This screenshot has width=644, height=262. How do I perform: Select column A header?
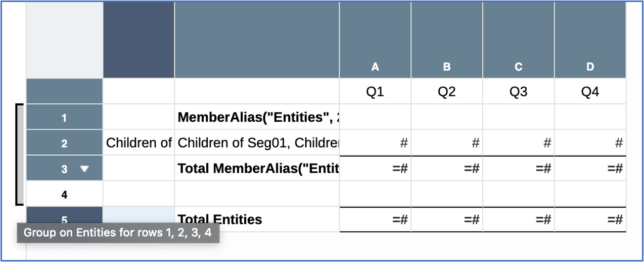(375, 66)
